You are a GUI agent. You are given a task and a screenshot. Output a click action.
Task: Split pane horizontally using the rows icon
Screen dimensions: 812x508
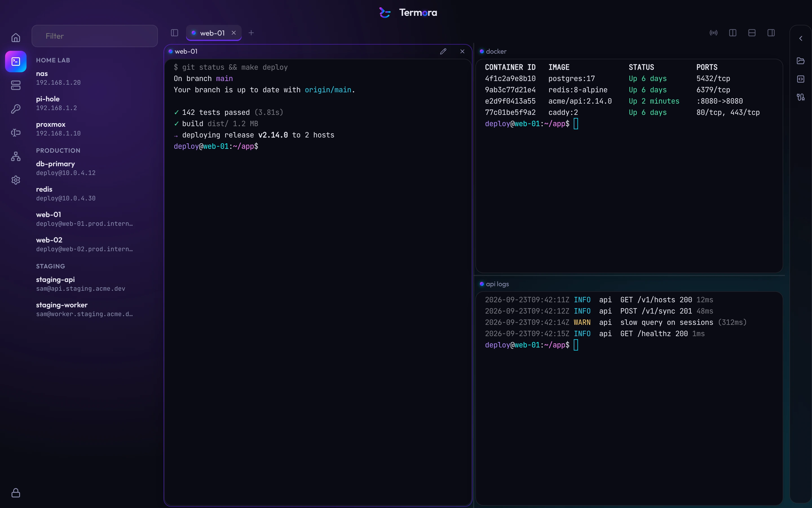(x=752, y=32)
